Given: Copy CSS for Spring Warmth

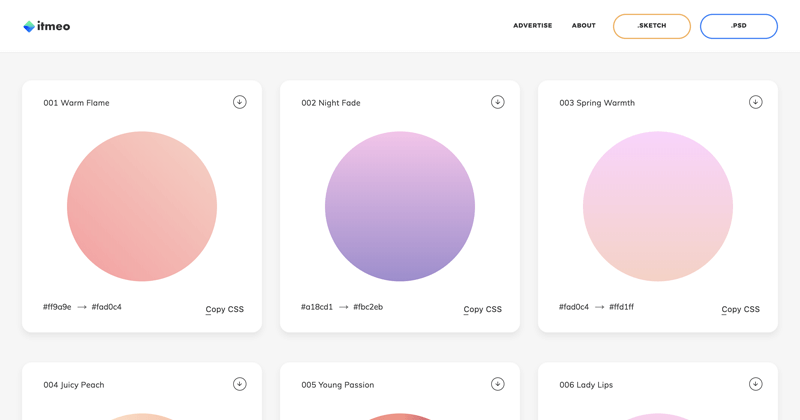Looking at the screenshot, I should tap(740, 309).
